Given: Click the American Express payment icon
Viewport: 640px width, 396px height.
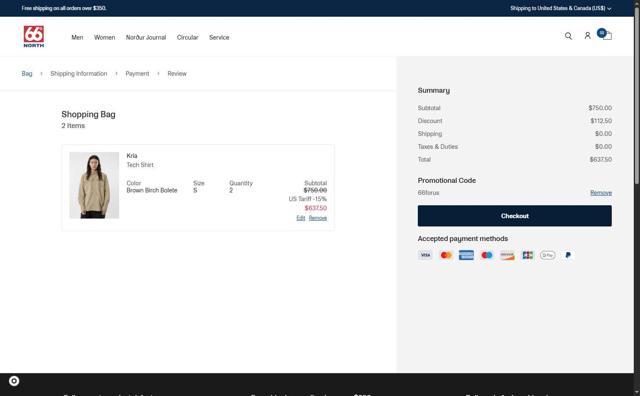Looking at the screenshot, I should tap(467, 255).
